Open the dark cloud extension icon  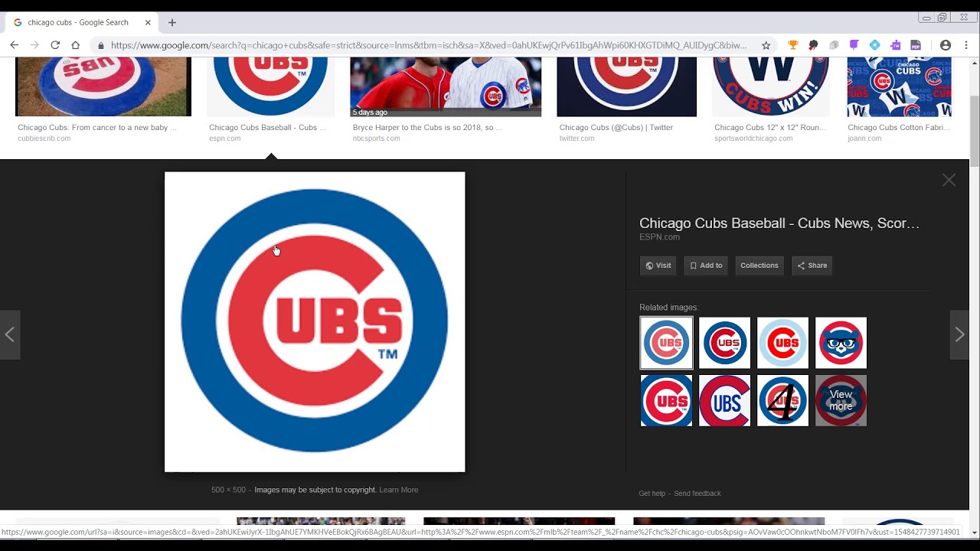click(813, 45)
